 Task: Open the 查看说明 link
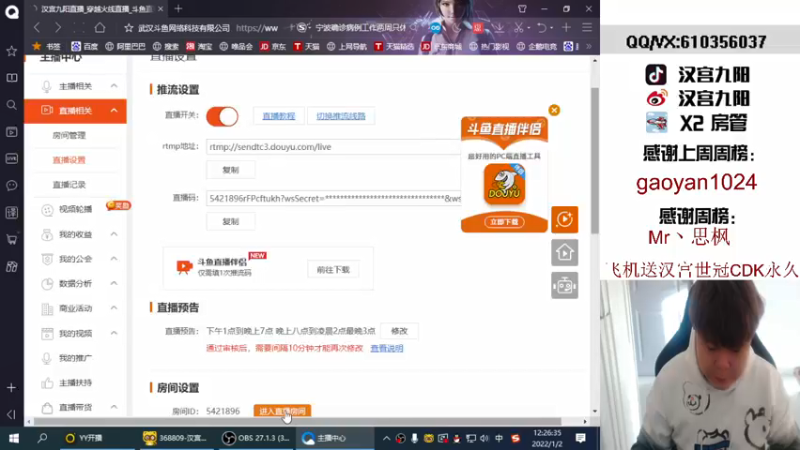tap(387, 348)
